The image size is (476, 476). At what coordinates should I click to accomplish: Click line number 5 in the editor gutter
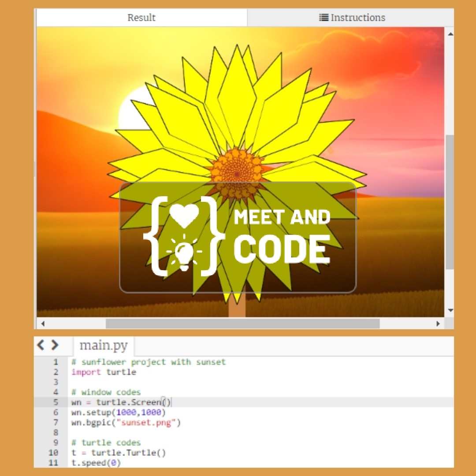(56, 402)
